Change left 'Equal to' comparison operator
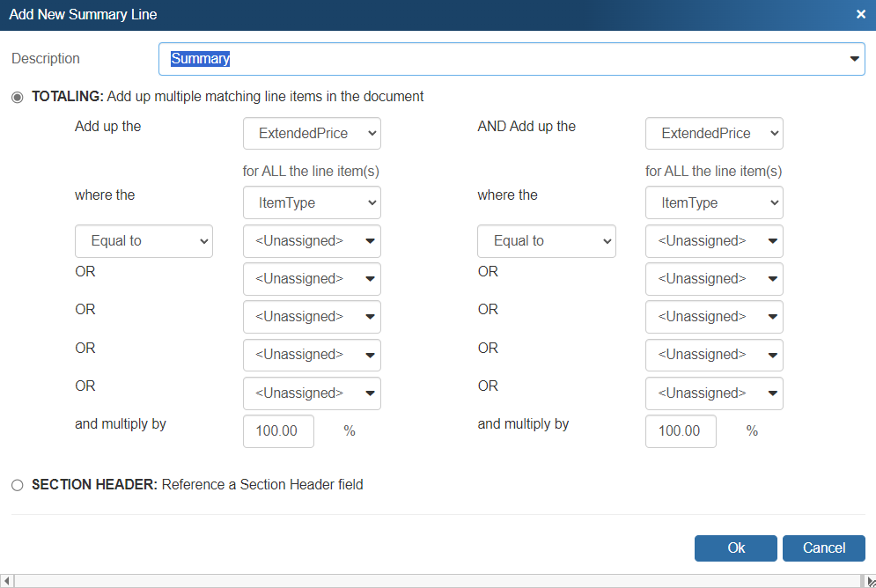Image resolution: width=876 pixels, height=588 pixels. [x=144, y=241]
